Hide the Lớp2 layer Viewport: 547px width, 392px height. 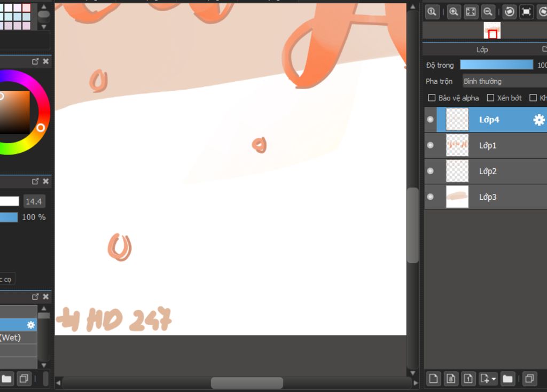point(430,171)
